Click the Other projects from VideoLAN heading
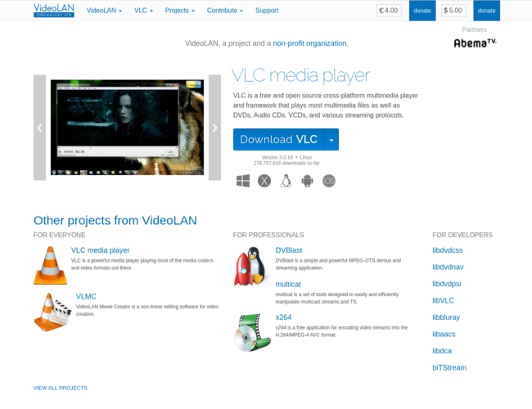 click(115, 220)
